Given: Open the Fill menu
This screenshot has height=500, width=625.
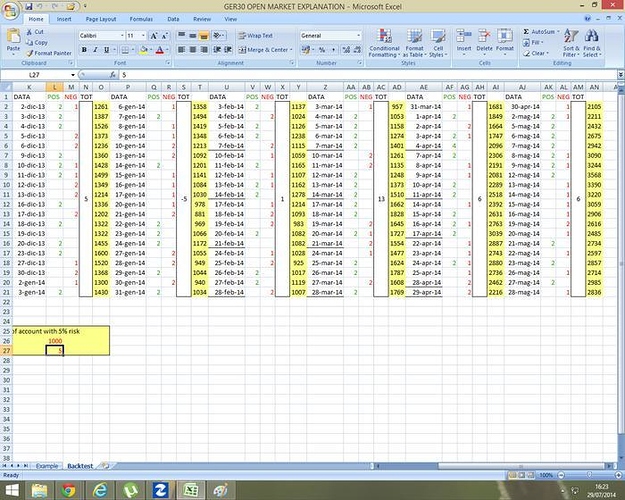Looking at the screenshot, I should (x=534, y=42).
